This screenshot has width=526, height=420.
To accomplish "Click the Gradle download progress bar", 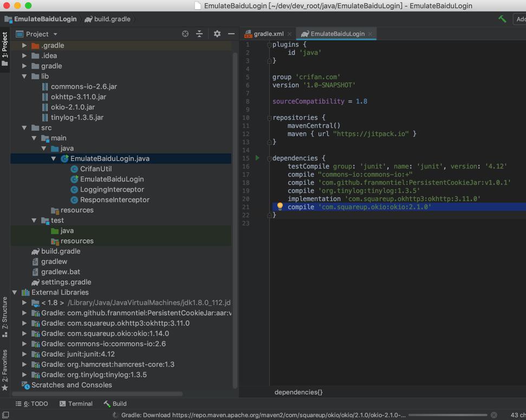I will tap(447, 415).
